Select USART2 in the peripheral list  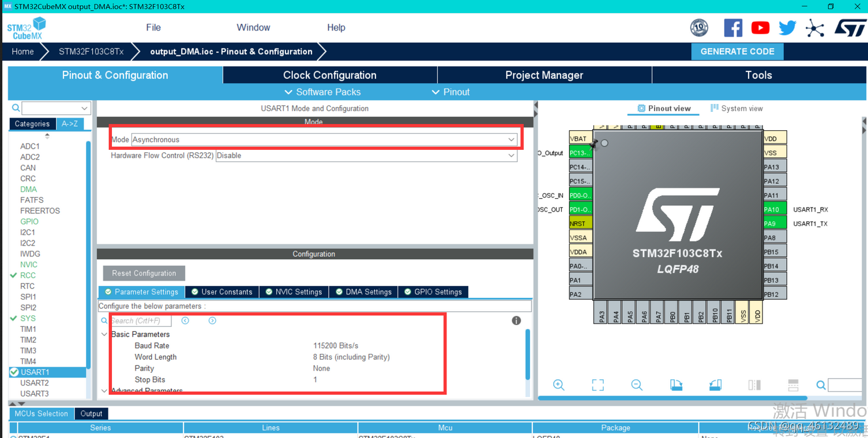click(35, 383)
